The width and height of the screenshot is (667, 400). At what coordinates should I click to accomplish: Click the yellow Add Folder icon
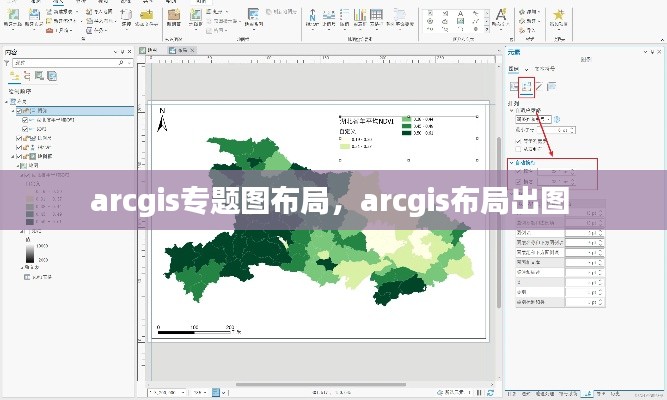(x=146, y=15)
